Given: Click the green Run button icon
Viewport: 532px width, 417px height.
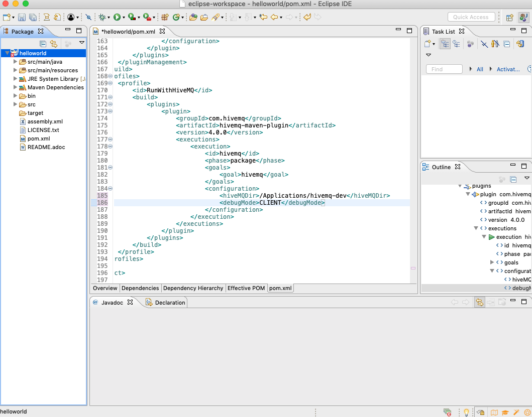Looking at the screenshot, I should click(x=117, y=17).
